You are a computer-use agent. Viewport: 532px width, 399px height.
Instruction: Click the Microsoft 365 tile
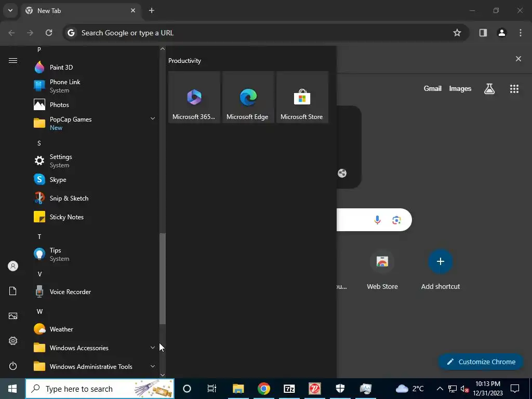tap(194, 97)
